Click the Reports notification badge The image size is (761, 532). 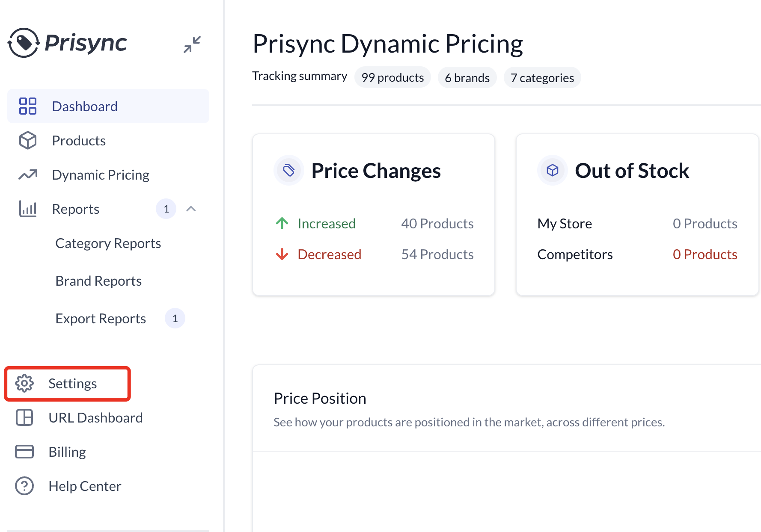(166, 209)
